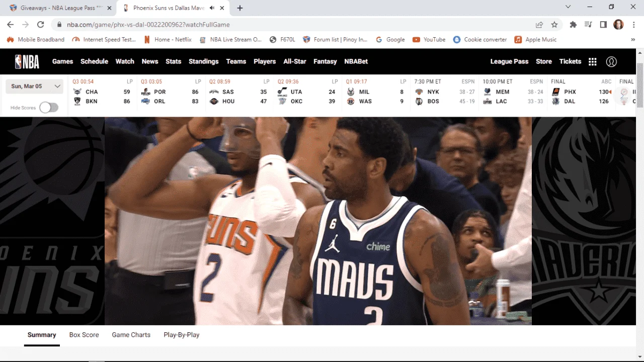Click the NBA logo home icon
The width and height of the screenshot is (644, 362).
tap(27, 61)
